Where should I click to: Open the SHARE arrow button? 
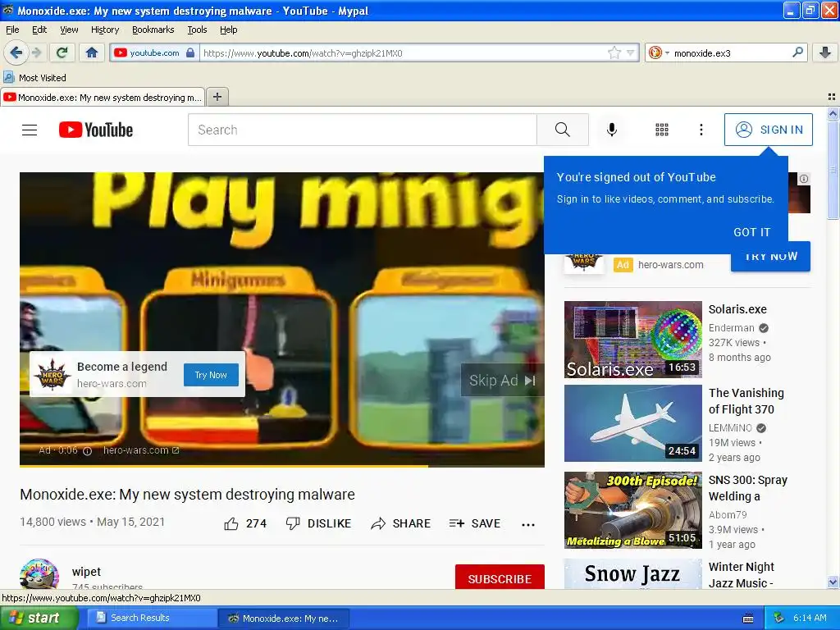click(x=400, y=523)
